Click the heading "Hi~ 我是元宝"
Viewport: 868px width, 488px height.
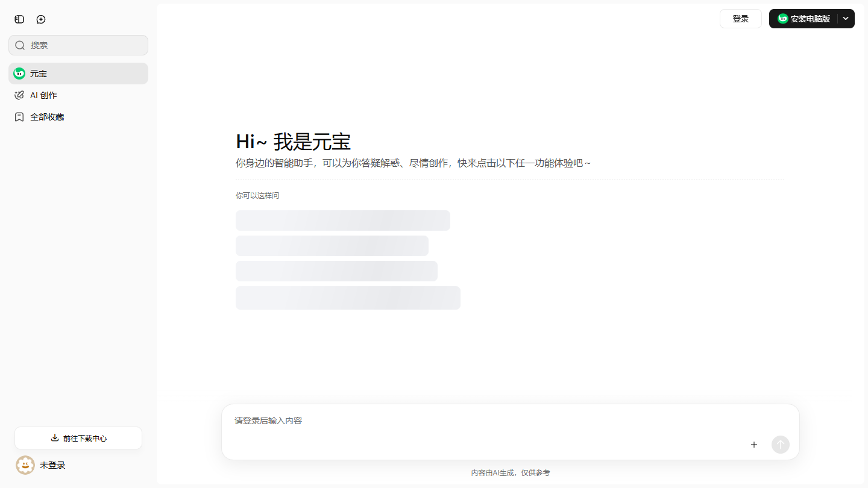click(x=293, y=142)
